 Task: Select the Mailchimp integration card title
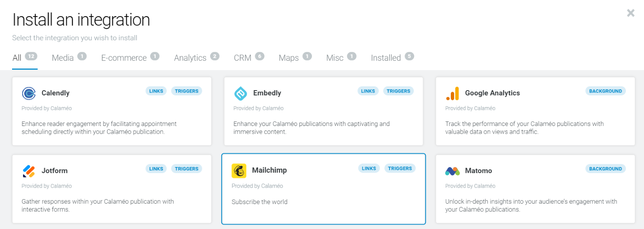(x=269, y=170)
